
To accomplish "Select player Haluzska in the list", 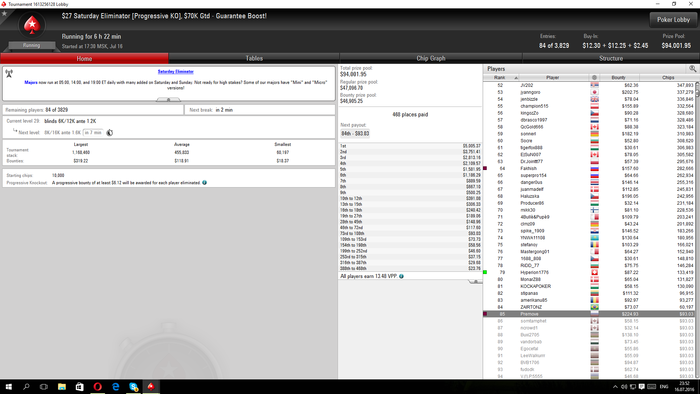I will tap(589, 196).
